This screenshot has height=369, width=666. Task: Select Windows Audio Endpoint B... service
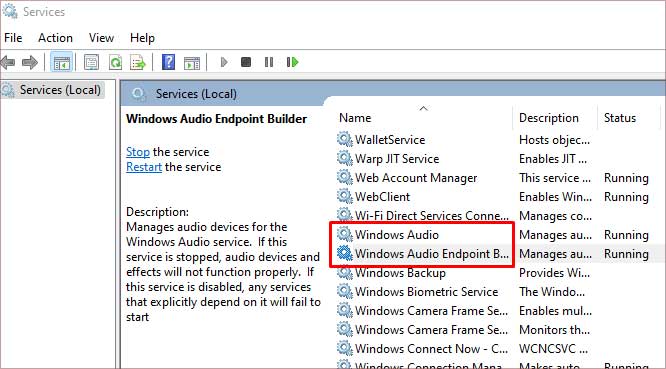(432, 254)
